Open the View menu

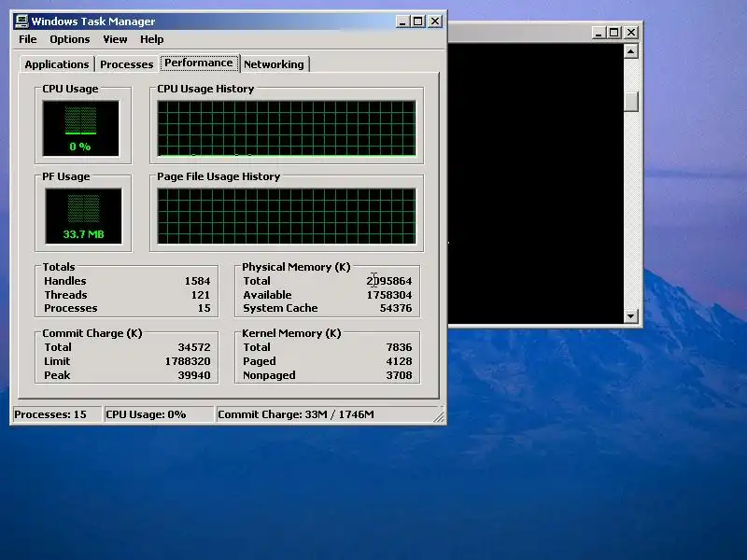pos(115,39)
